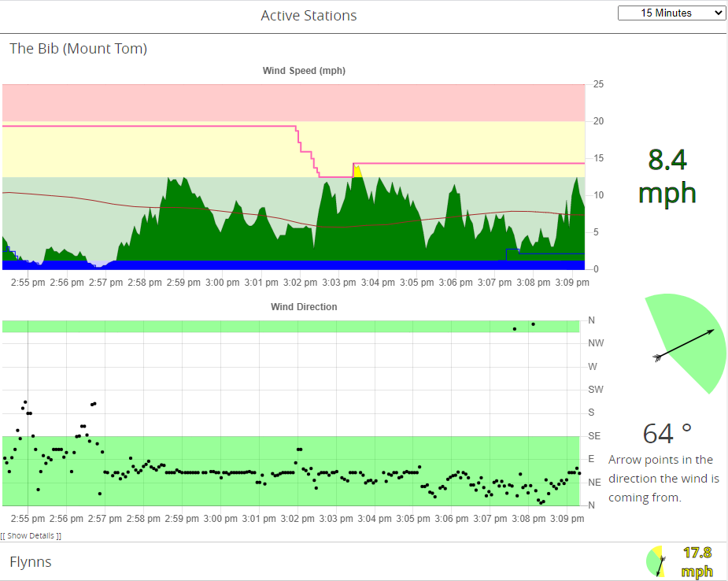Click the yellow gust peak in the wind speed chart
This screenshot has width=728, height=581.
pyautogui.click(x=357, y=172)
